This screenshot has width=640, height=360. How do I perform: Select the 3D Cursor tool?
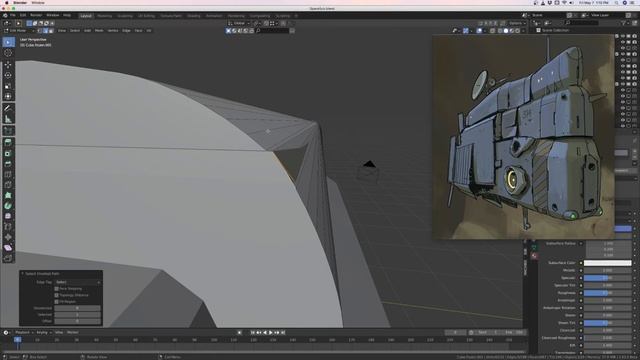pyautogui.click(x=8, y=53)
